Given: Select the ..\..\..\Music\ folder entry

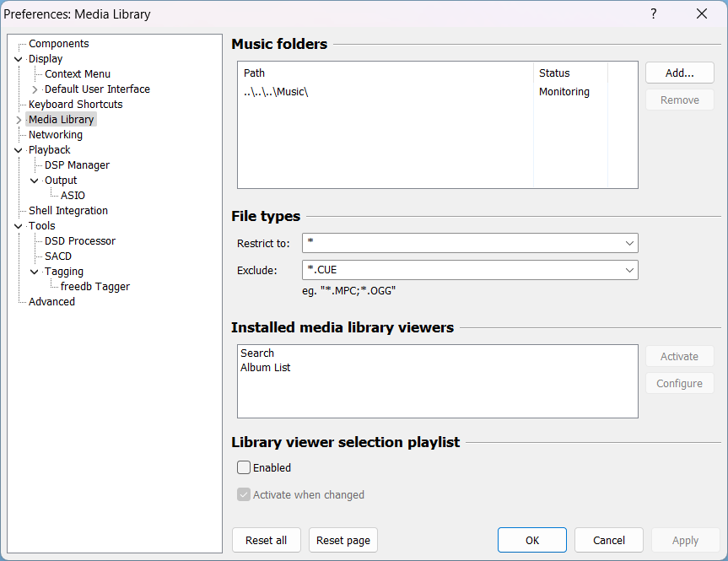Looking at the screenshot, I should [276, 92].
